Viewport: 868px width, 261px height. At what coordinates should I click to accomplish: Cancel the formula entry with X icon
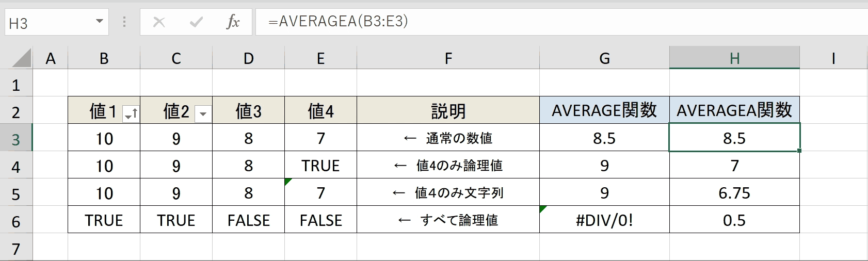159,22
